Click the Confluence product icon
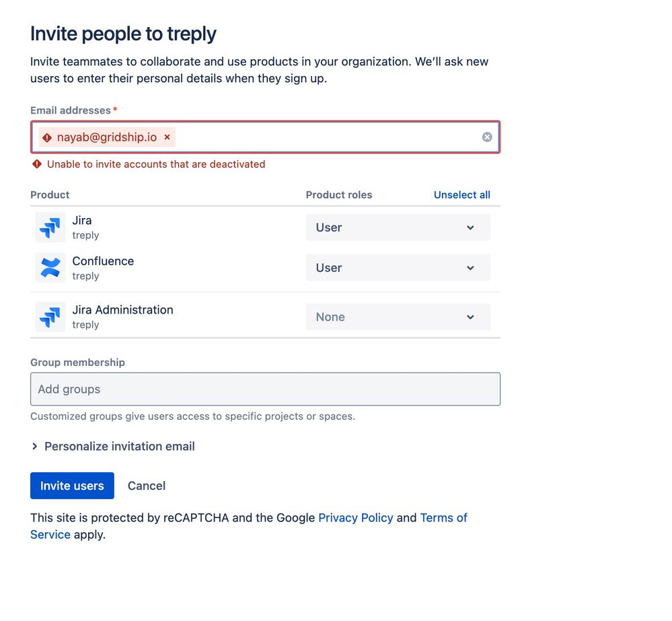 [x=50, y=268]
